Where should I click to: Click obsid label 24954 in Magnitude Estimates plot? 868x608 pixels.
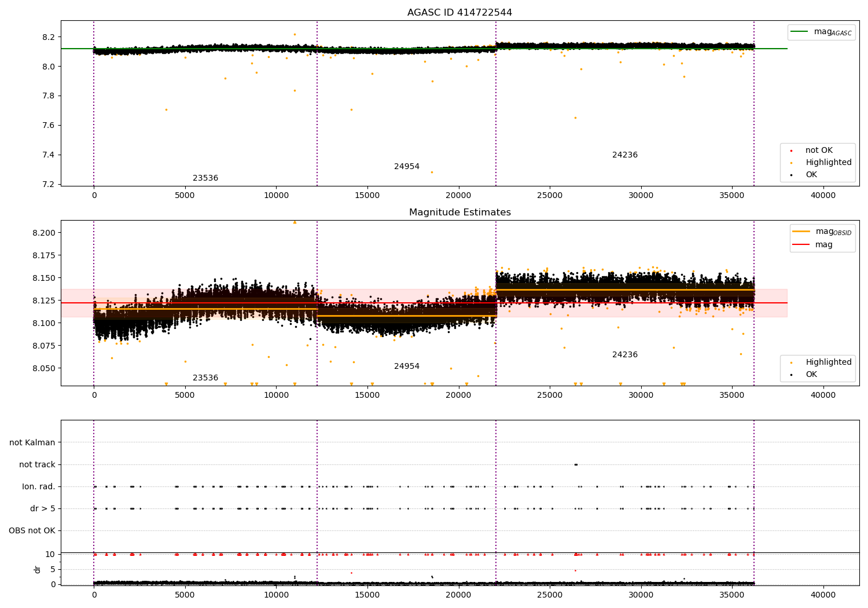tap(407, 367)
